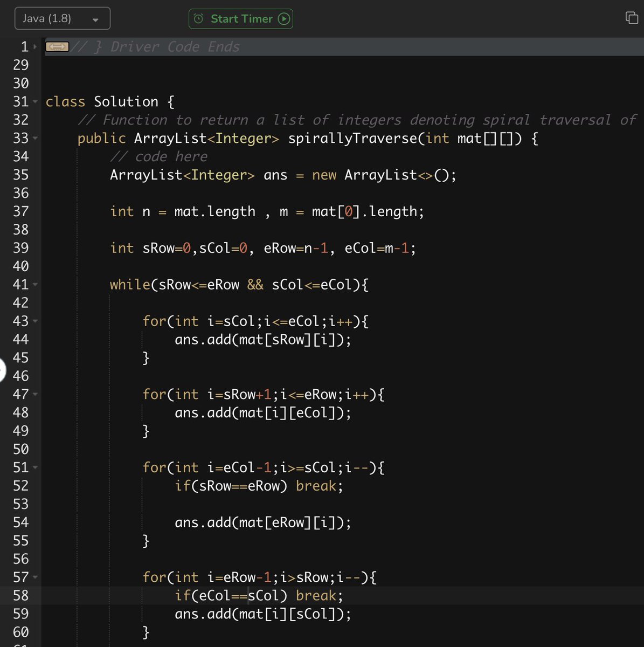Open the Java (1.8) language dropdown
The height and width of the screenshot is (647, 644).
tap(63, 19)
